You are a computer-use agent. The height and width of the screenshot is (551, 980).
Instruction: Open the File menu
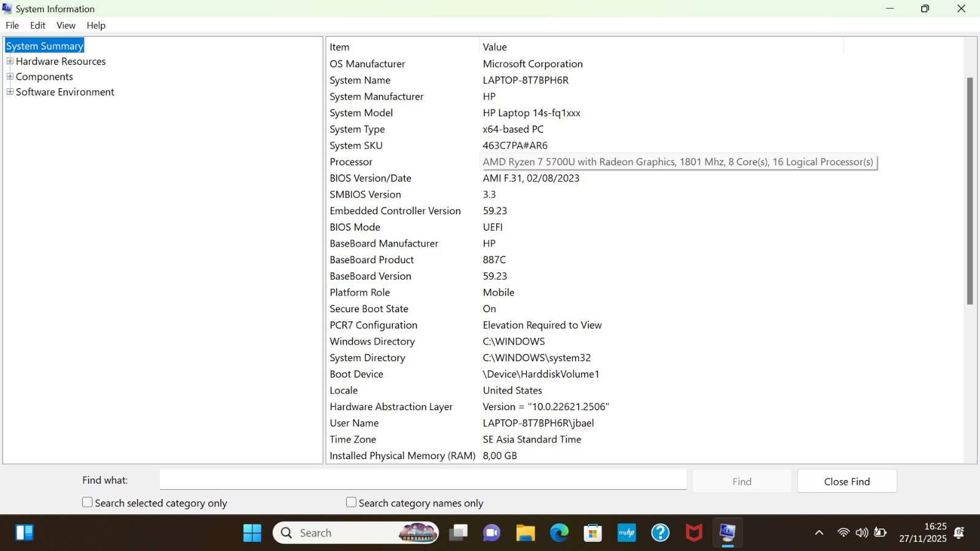(12, 25)
